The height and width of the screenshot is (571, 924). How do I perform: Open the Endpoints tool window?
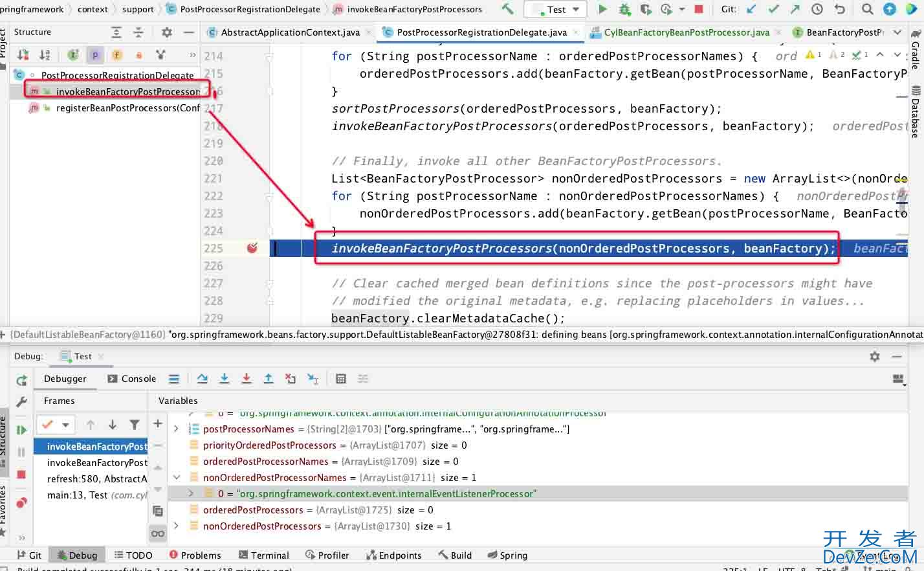[x=393, y=555]
